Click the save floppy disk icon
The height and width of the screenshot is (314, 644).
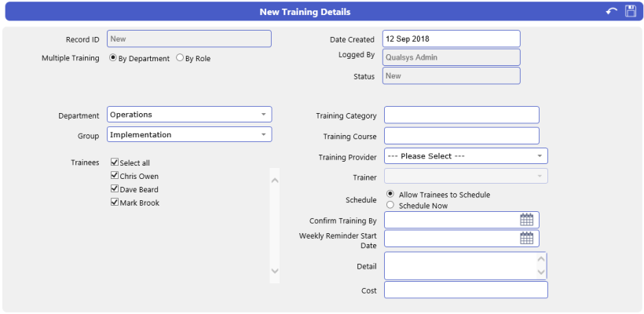click(631, 12)
